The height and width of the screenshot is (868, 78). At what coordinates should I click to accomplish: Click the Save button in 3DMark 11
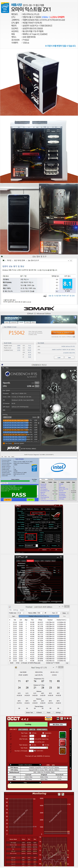(69, 358)
